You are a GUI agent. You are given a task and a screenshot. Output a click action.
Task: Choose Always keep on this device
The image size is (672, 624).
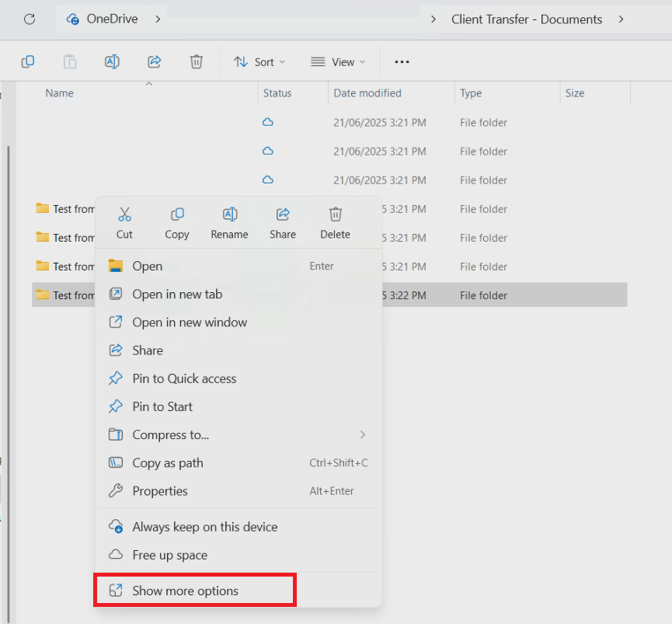tap(204, 527)
